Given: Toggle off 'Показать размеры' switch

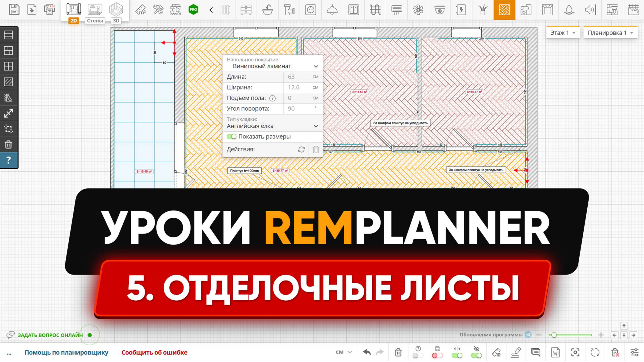Looking at the screenshot, I should click(x=231, y=136).
